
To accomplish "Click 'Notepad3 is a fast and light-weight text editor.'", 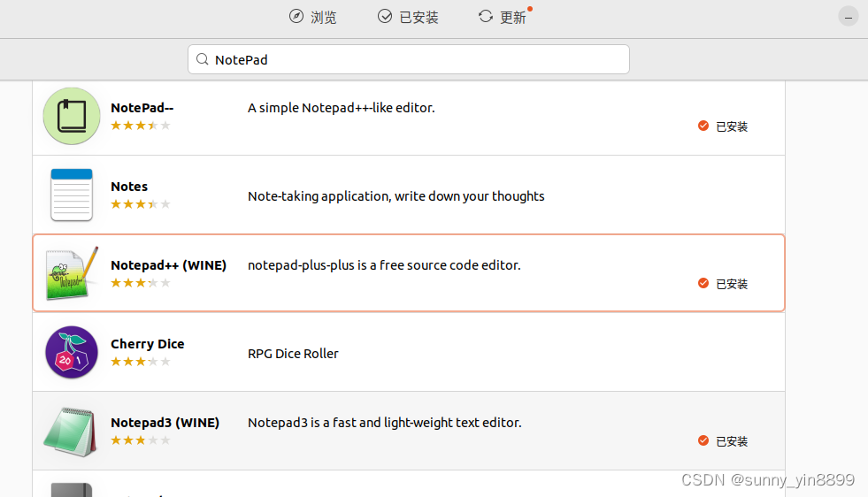I will (x=385, y=423).
